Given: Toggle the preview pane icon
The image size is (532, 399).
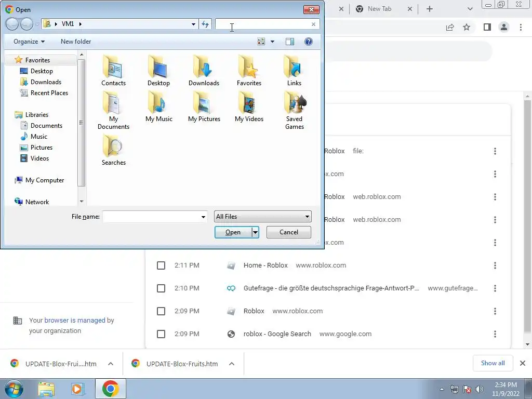Looking at the screenshot, I should pos(290,42).
